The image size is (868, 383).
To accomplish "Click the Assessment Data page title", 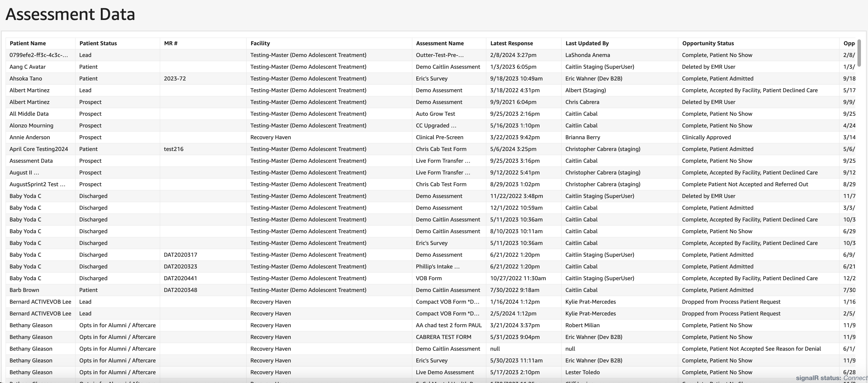I will [70, 14].
